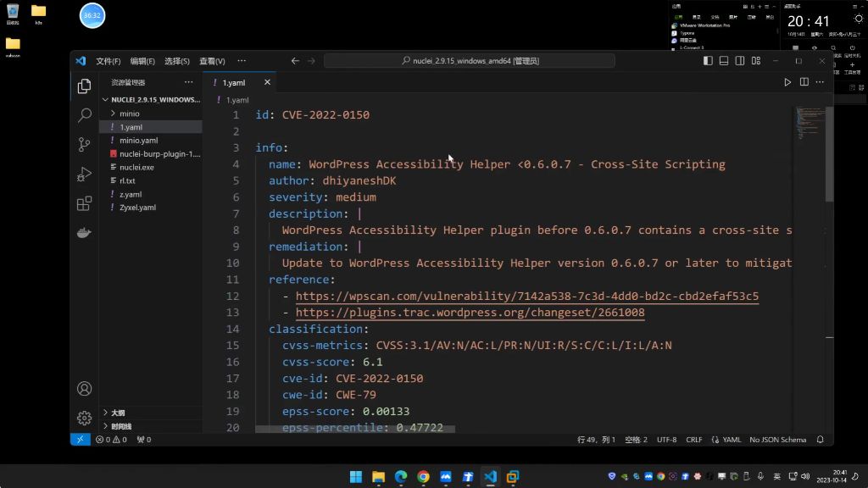Screen dimensions: 868x488
Task: Close the 1.yaml editor tab
Action: (267, 82)
